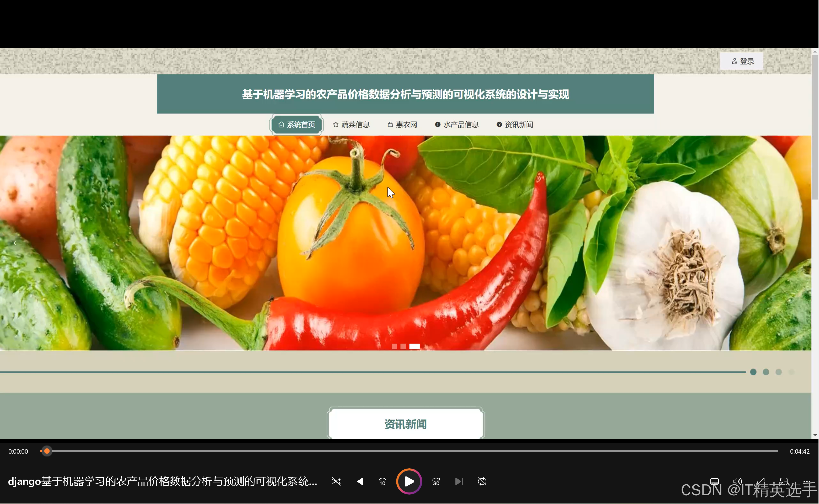Screen dimensions: 819x504
Task: Click the carousel previous-slide arrow
Action: [x=15, y=243]
